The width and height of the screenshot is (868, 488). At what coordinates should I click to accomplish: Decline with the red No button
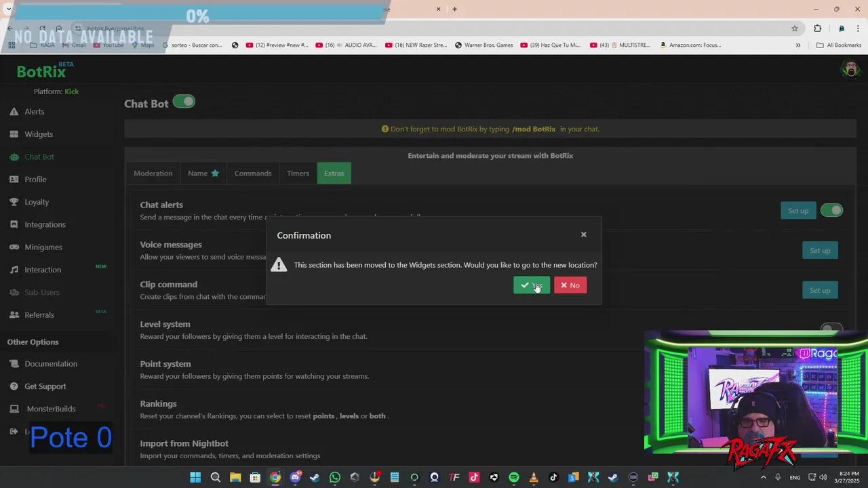click(570, 285)
